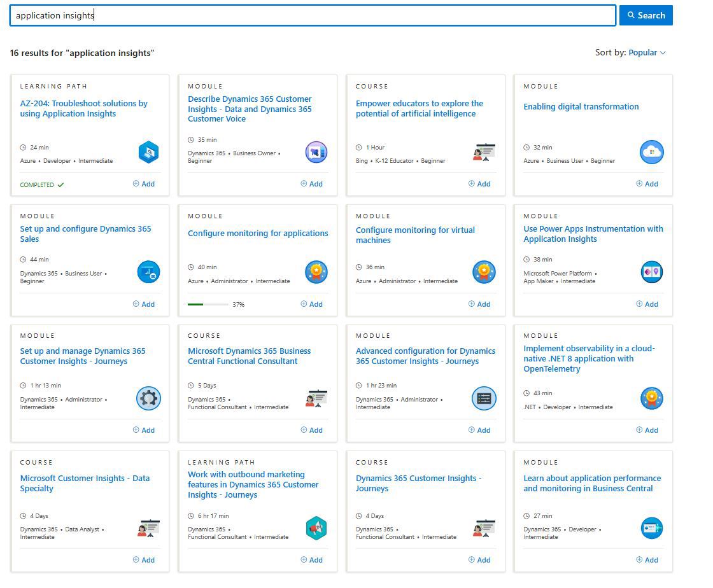Click the Business Central performance module icon
Viewport: 713px width, 588px height.
pyautogui.click(x=652, y=528)
